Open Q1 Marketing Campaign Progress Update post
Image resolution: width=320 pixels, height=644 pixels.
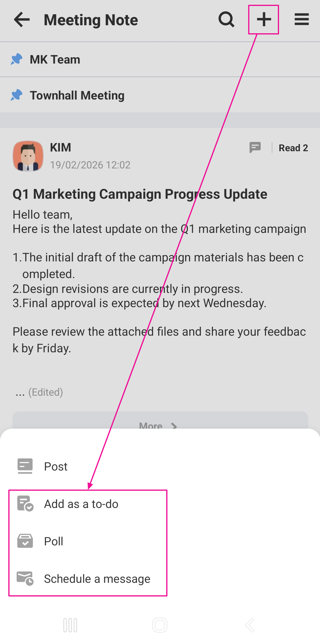tap(140, 194)
